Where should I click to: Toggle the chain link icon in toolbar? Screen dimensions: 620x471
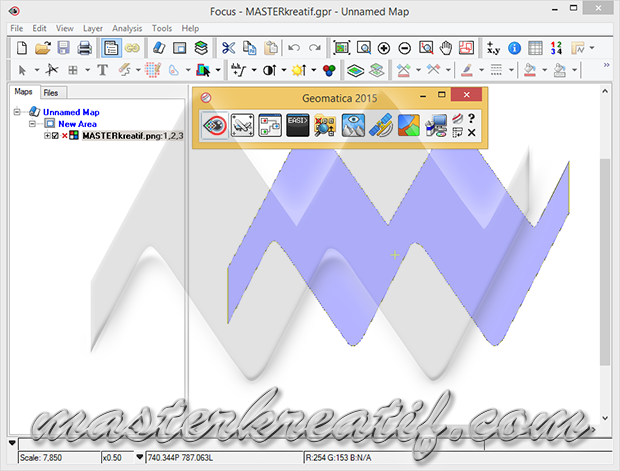pos(132,48)
